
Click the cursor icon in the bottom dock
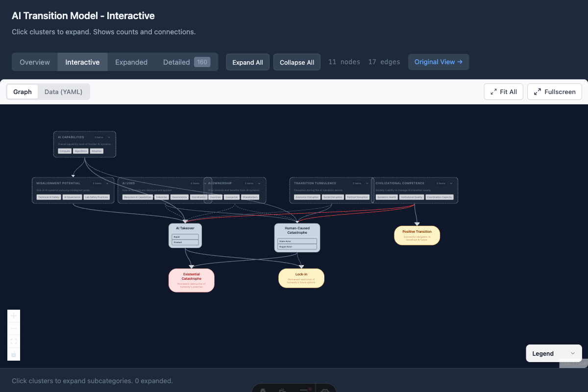coord(283,390)
